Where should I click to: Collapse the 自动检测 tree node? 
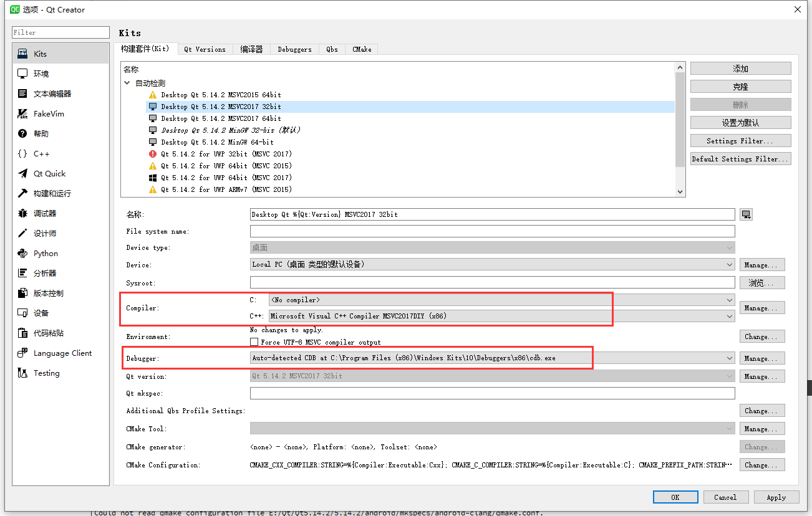127,83
